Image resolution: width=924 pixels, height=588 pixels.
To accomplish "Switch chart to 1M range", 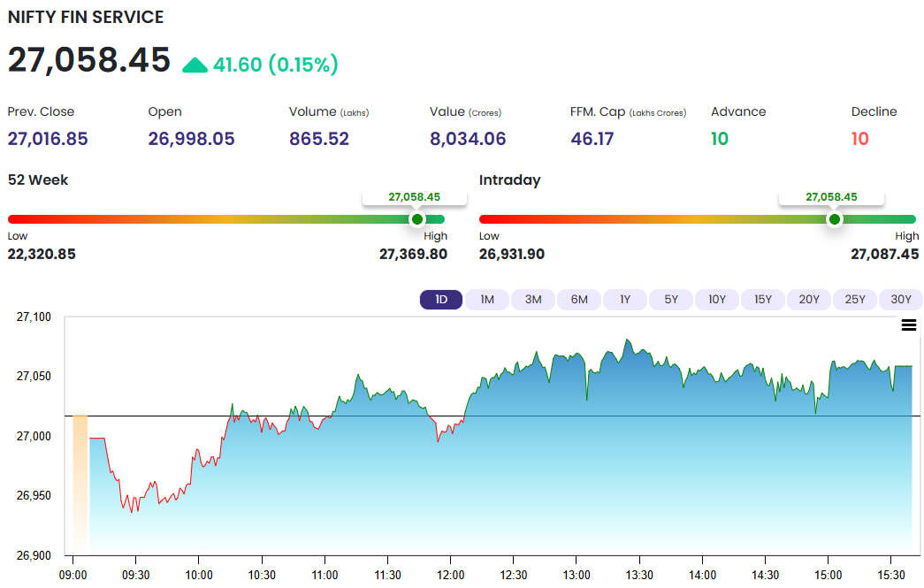I will tap(487, 299).
